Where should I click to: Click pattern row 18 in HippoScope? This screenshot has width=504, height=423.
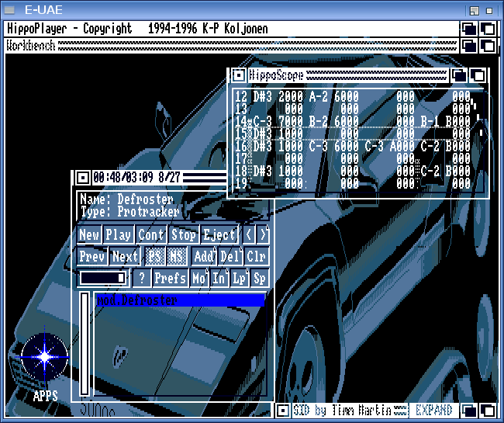coord(353,171)
